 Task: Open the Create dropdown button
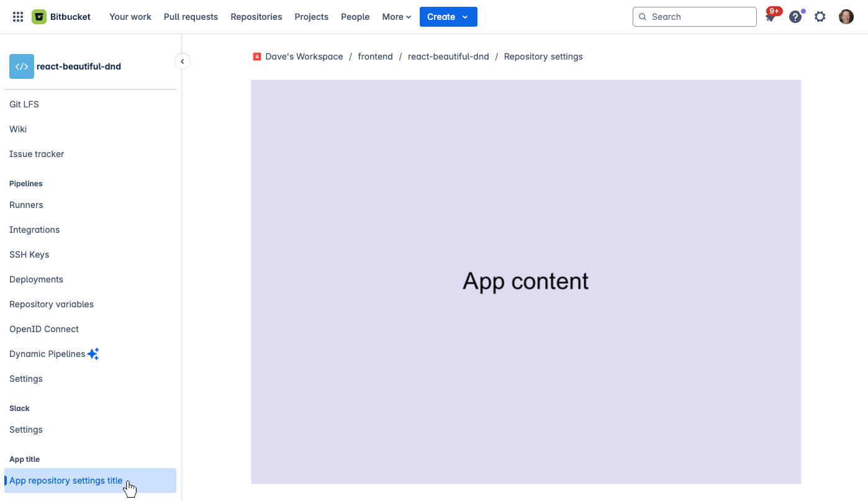448,17
